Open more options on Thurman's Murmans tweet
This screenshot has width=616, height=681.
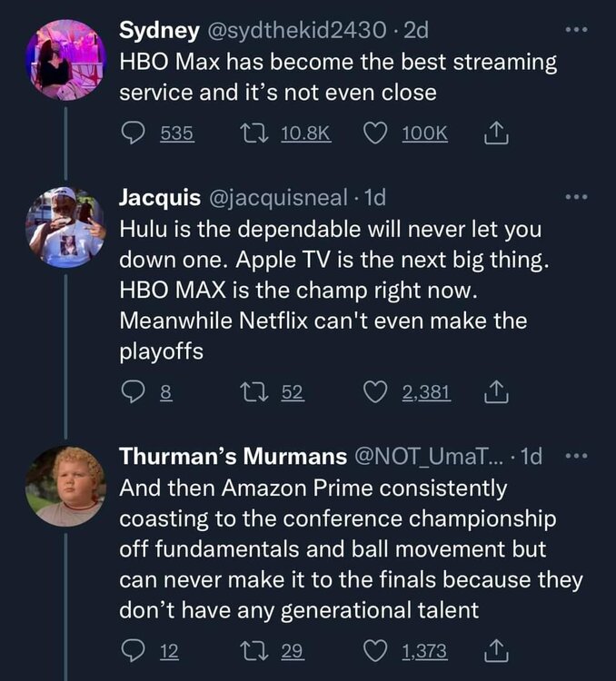[576, 456]
